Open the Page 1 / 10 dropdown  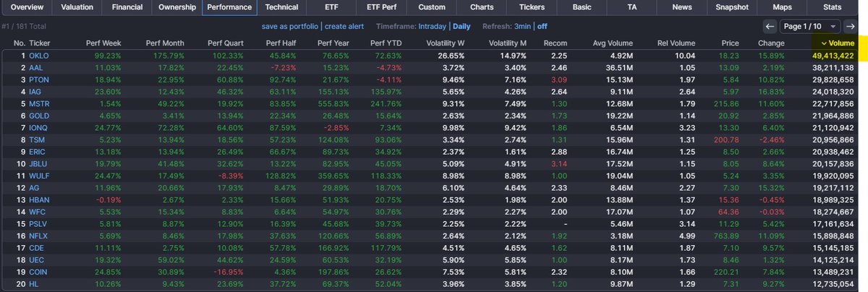tap(811, 26)
